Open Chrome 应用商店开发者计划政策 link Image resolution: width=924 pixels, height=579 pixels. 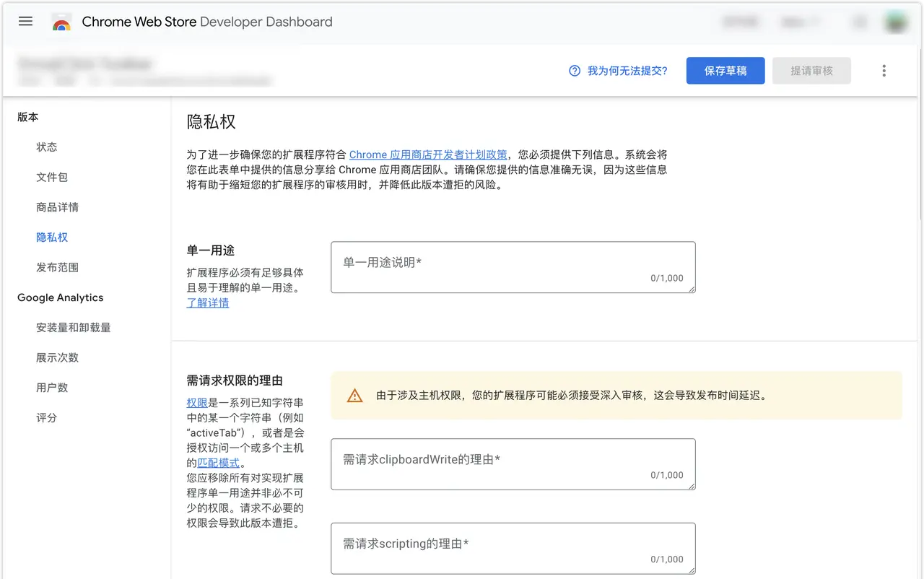tap(427, 154)
